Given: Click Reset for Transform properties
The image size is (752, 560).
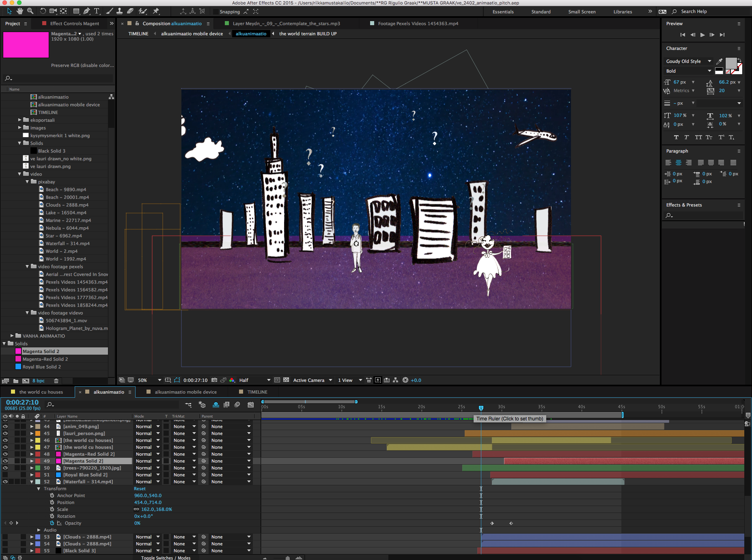Looking at the screenshot, I should point(140,489).
